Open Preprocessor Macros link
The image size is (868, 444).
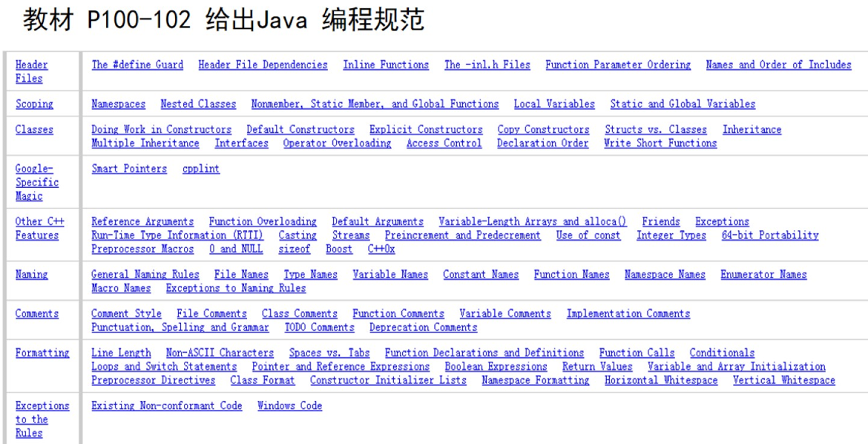coord(143,249)
